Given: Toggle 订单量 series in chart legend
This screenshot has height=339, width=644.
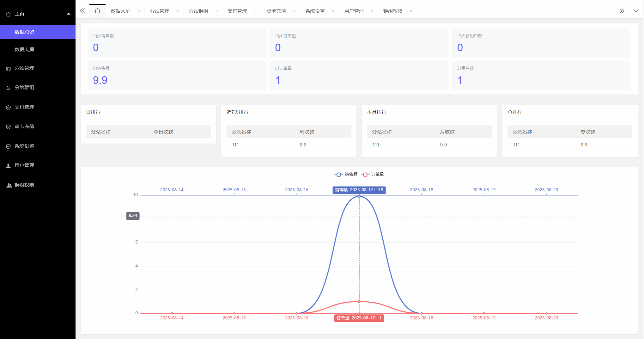Looking at the screenshot, I should 373,175.
